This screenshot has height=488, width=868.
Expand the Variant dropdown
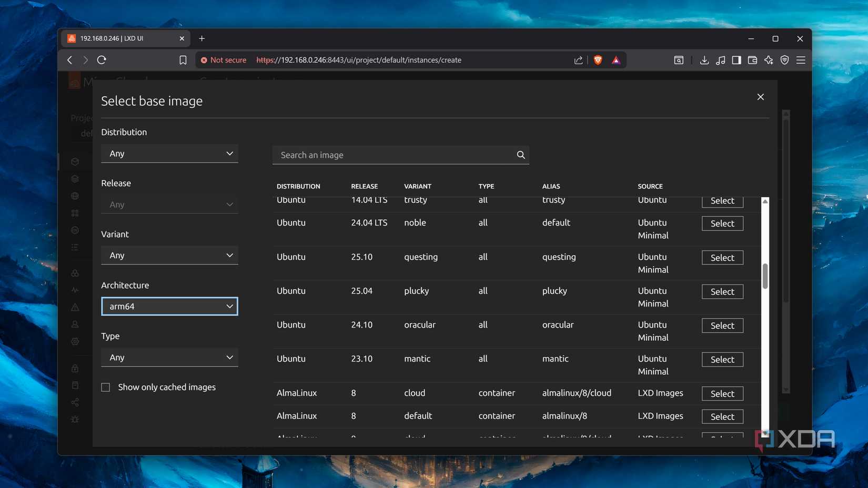(169, 256)
